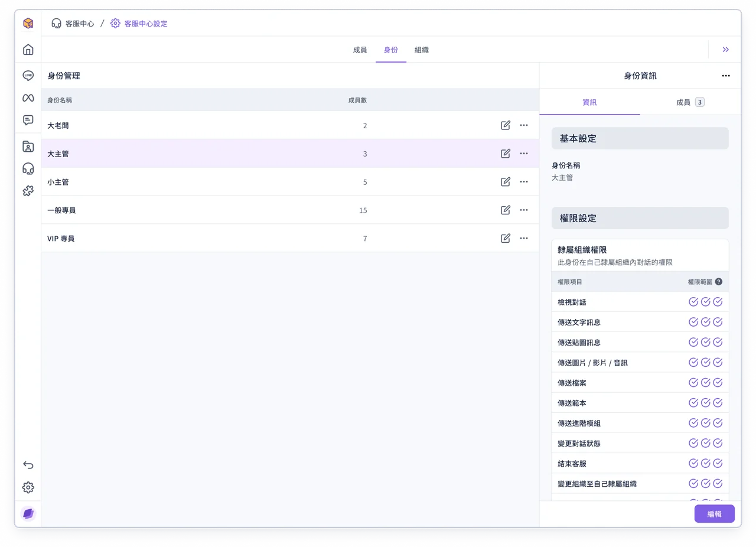Edit the 大主管 role
This screenshot has height=547, width=756.
pos(506,154)
